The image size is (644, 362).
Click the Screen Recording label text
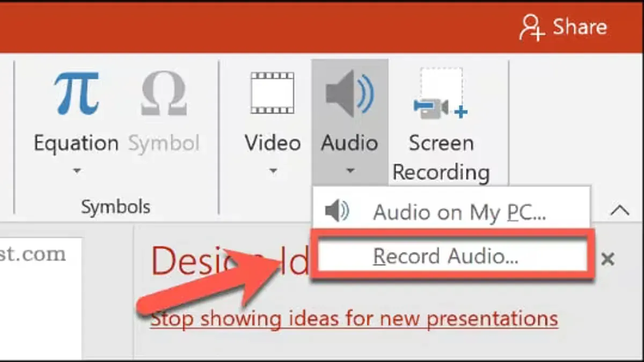pyautogui.click(x=441, y=158)
